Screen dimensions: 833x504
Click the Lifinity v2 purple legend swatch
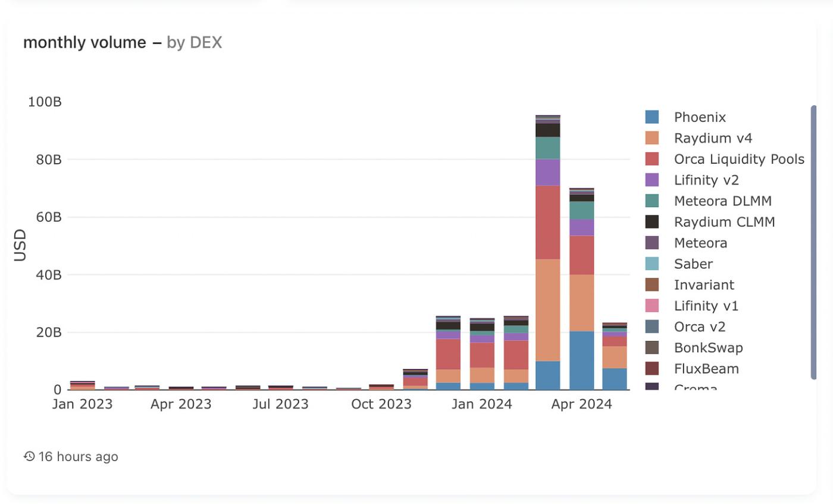652,180
